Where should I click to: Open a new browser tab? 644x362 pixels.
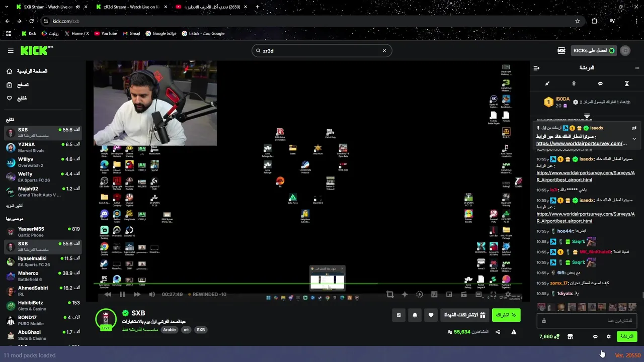tap(258, 7)
